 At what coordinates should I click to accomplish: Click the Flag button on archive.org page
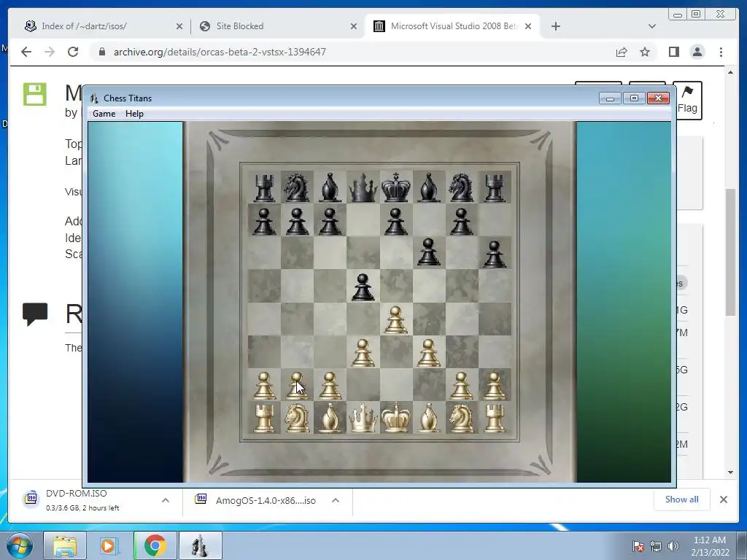(687, 101)
